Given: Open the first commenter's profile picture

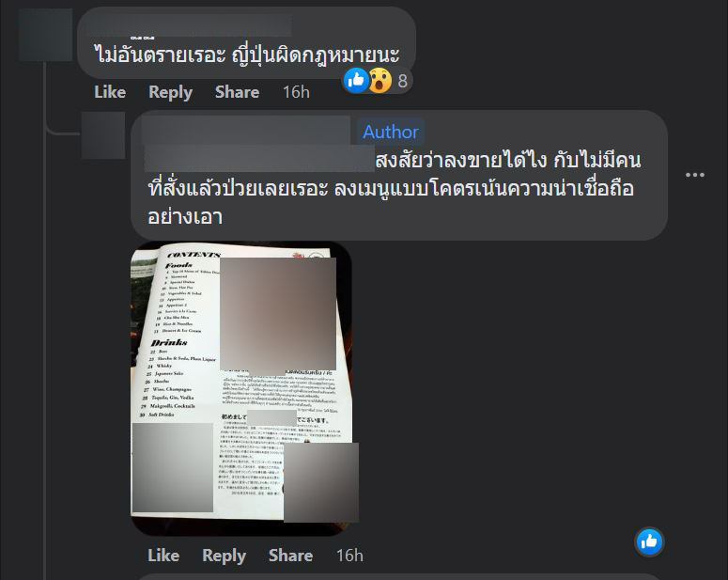Looking at the screenshot, I should pos(45,35).
